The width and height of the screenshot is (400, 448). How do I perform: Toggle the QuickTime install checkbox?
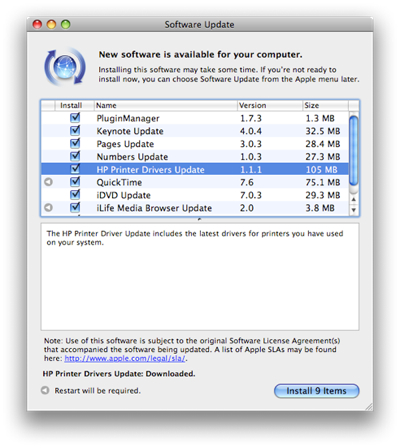(x=75, y=182)
